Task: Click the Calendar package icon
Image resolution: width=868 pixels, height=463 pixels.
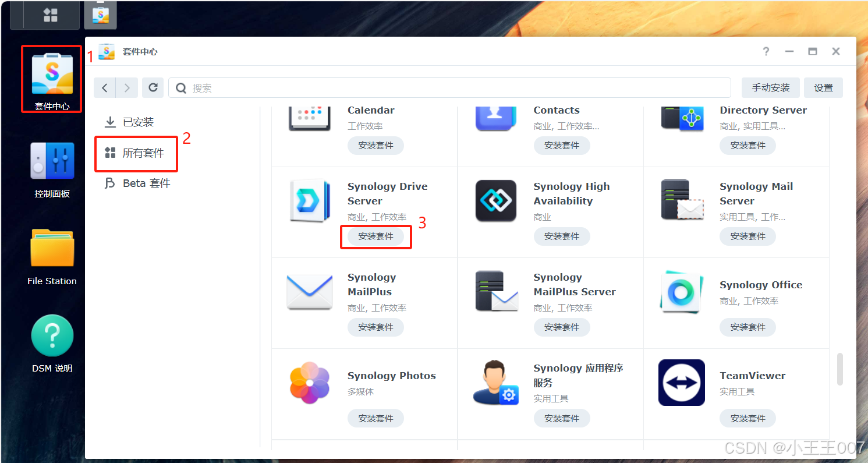Action: (310, 119)
